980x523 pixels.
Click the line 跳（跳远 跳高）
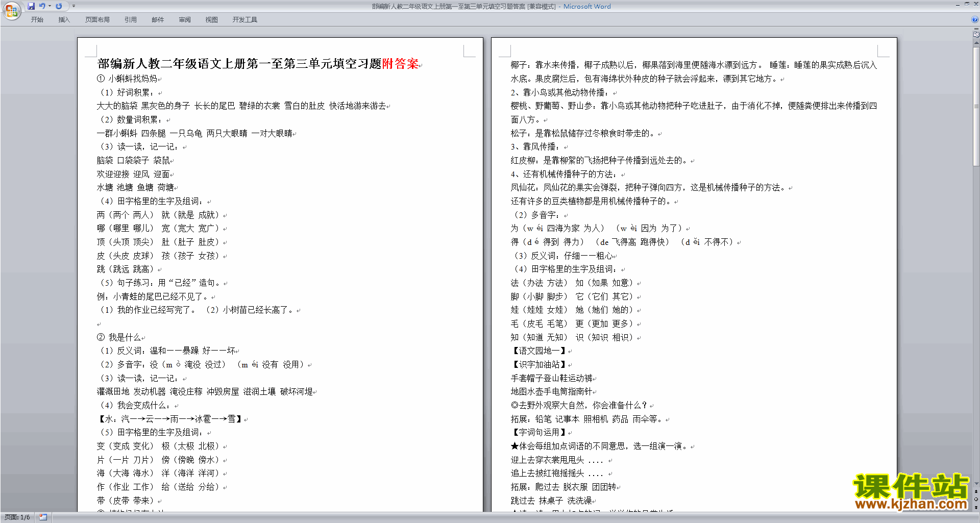coord(126,269)
